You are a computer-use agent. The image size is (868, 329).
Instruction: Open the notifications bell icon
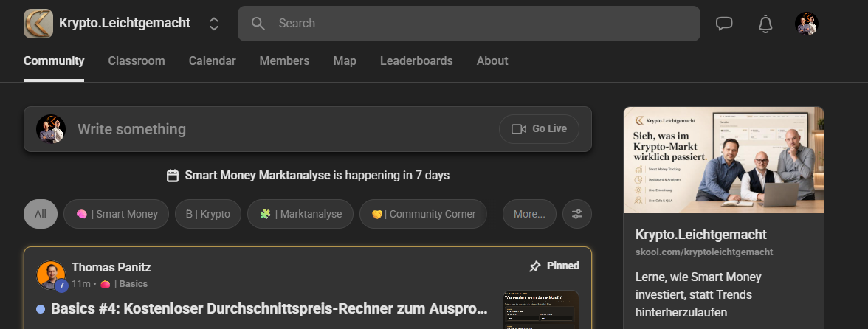point(765,24)
